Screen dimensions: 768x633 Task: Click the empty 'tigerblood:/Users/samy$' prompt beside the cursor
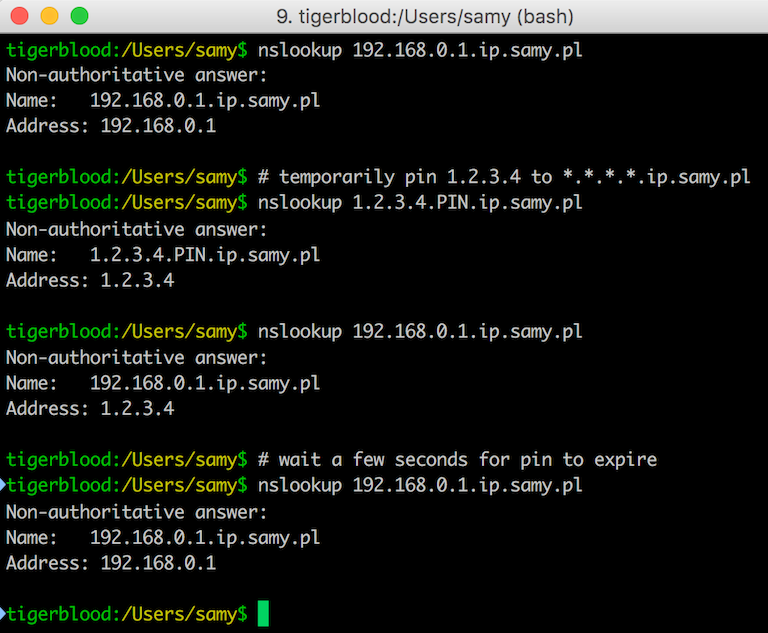[127, 614]
